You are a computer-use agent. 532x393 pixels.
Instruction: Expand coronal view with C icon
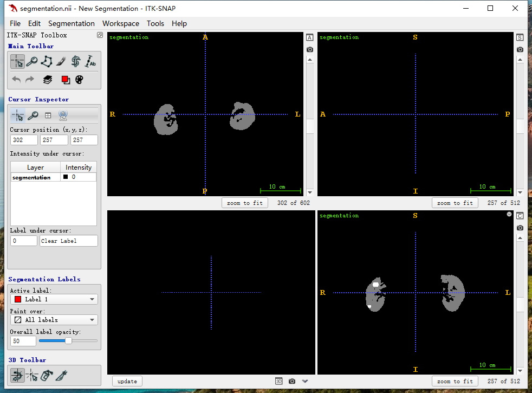pos(520,216)
